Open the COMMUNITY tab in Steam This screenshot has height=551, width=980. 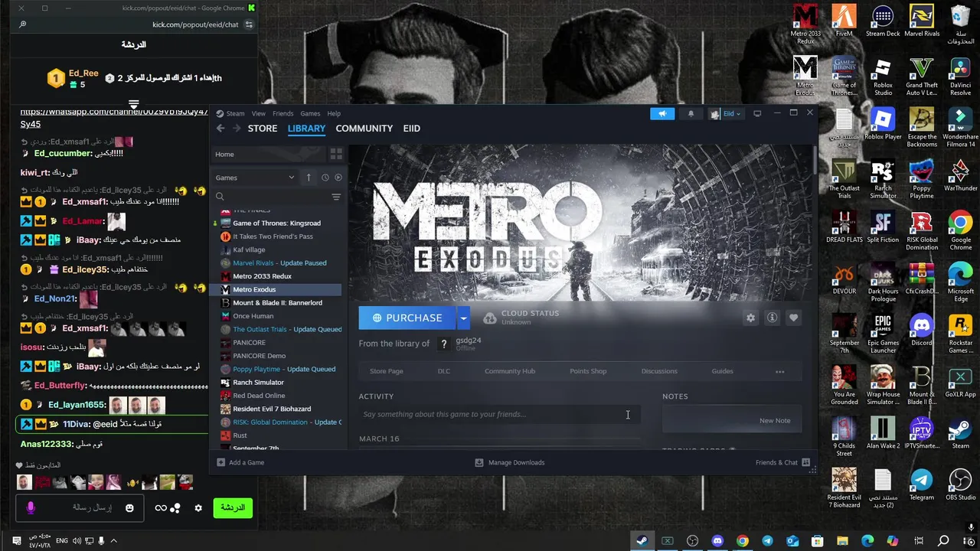coord(364,129)
